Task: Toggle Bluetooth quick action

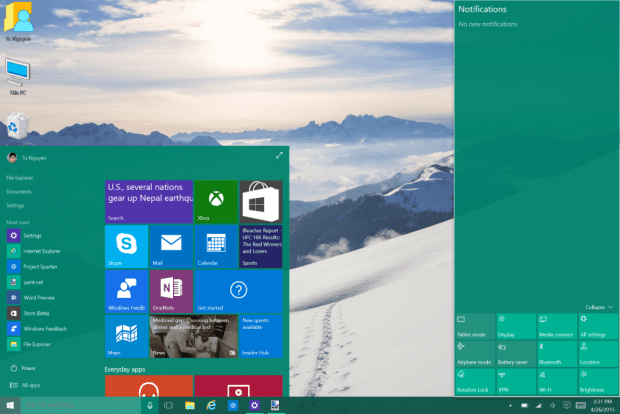Action: point(557,354)
